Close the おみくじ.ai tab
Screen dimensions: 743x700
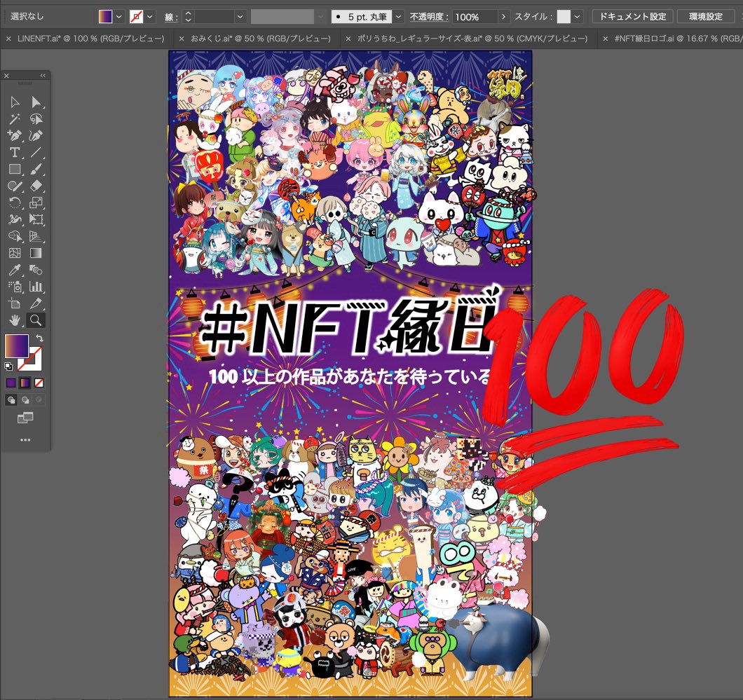(181, 39)
